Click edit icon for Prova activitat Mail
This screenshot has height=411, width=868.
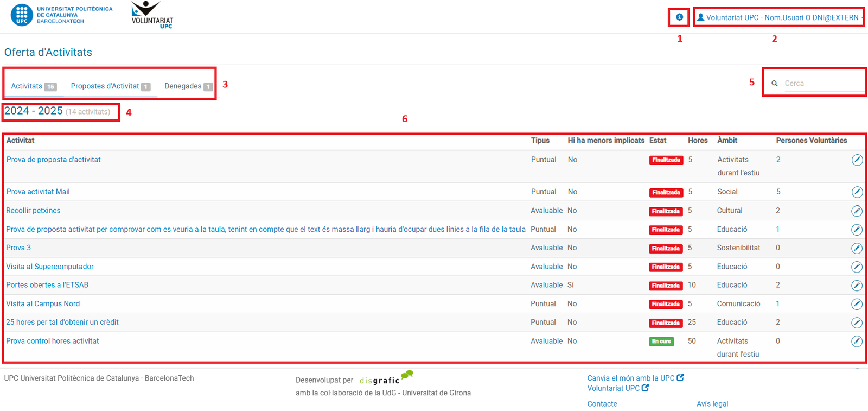click(857, 192)
